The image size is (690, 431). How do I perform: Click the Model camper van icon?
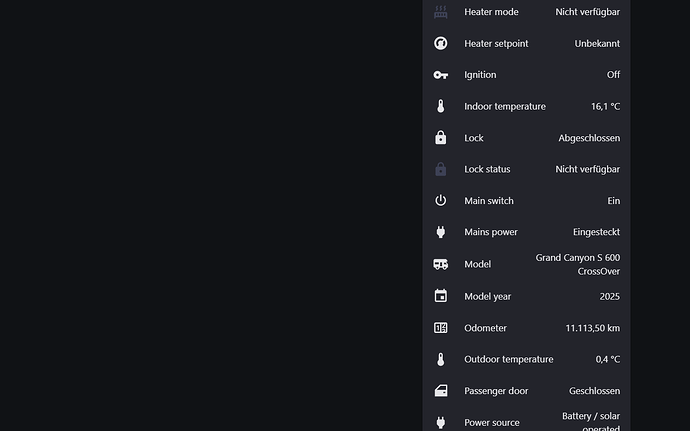click(440, 264)
